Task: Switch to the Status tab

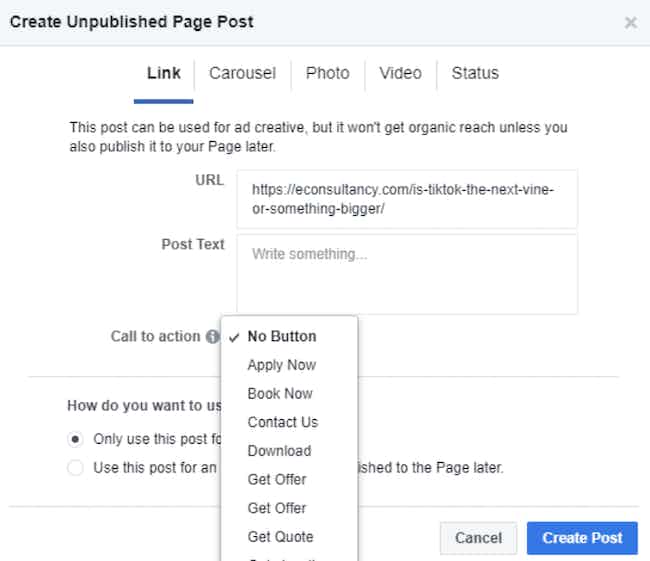Action: click(x=474, y=73)
